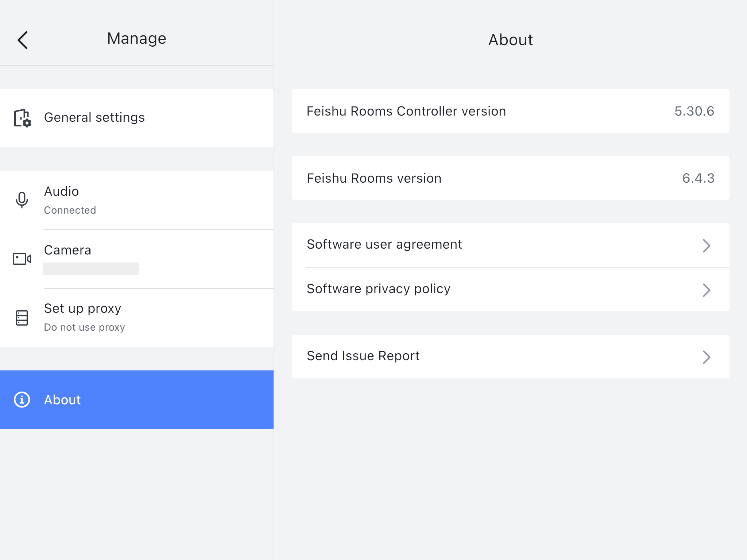Click the Camera video icon
747x560 pixels.
(x=22, y=259)
